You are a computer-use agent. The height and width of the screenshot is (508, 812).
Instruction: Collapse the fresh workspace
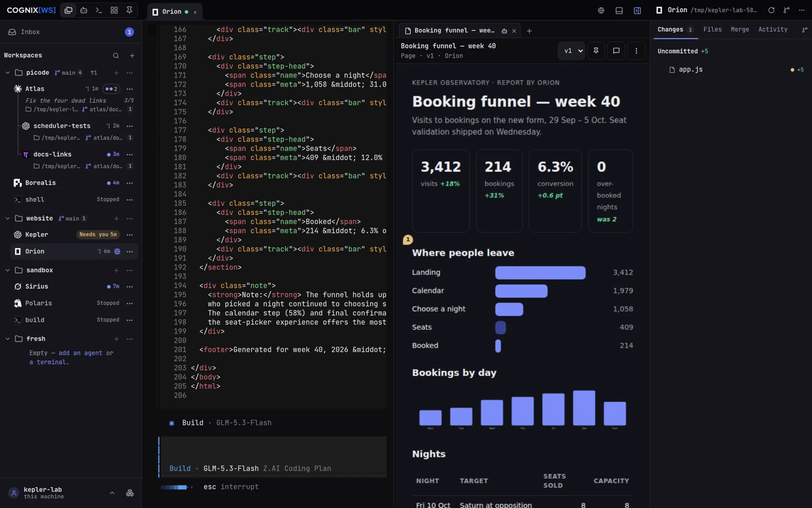7,339
